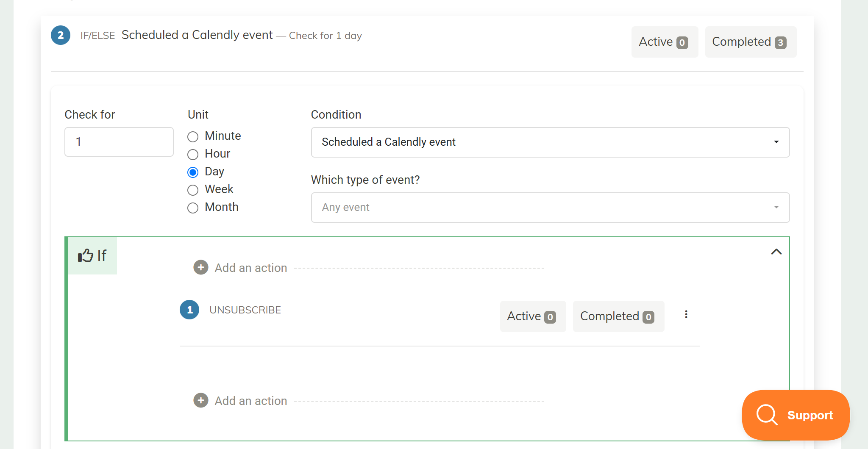The image size is (868, 449).
Task: Click the UNSUBSCRIBE action label
Action: 245,310
